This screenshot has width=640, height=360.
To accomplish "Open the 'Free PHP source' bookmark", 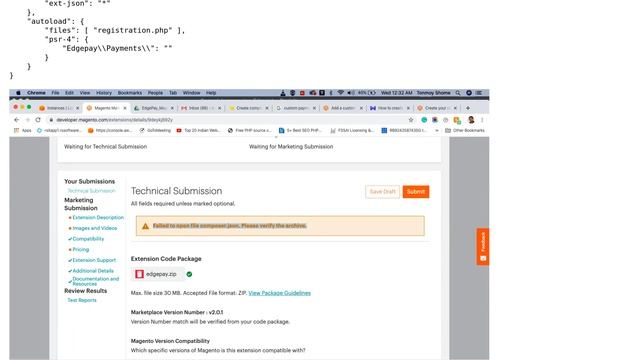I will pyautogui.click(x=249, y=131).
